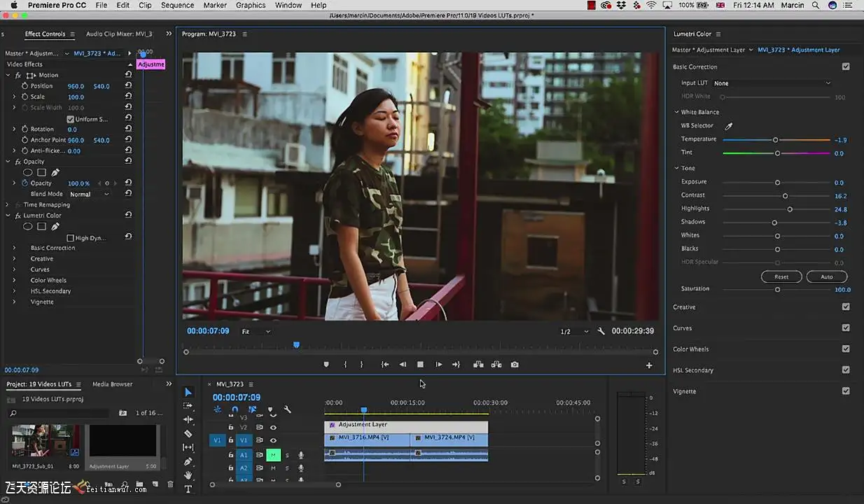
Task: Click the WB Selector eyedropper
Action: (x=728, y=126)
